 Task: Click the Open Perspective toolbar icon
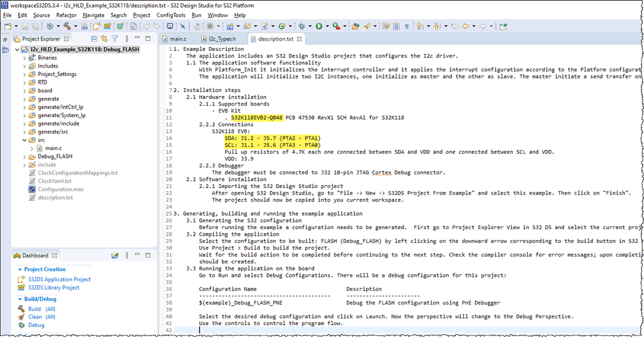pos(503,26)
